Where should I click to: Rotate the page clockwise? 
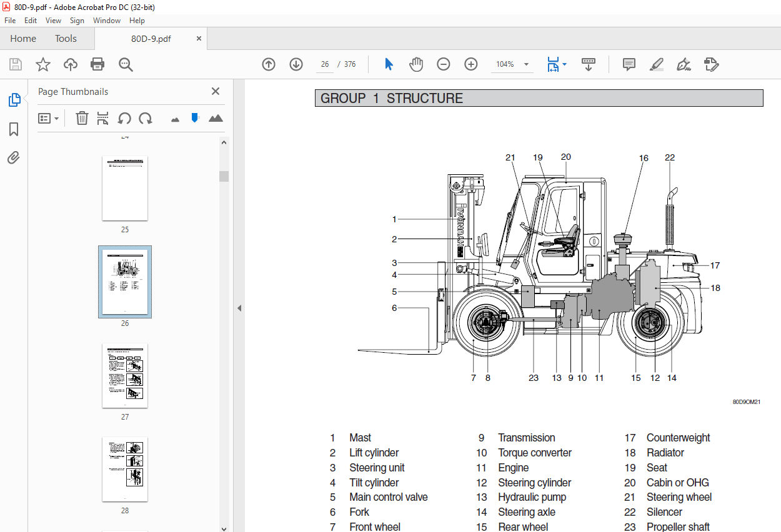point(146,118)
